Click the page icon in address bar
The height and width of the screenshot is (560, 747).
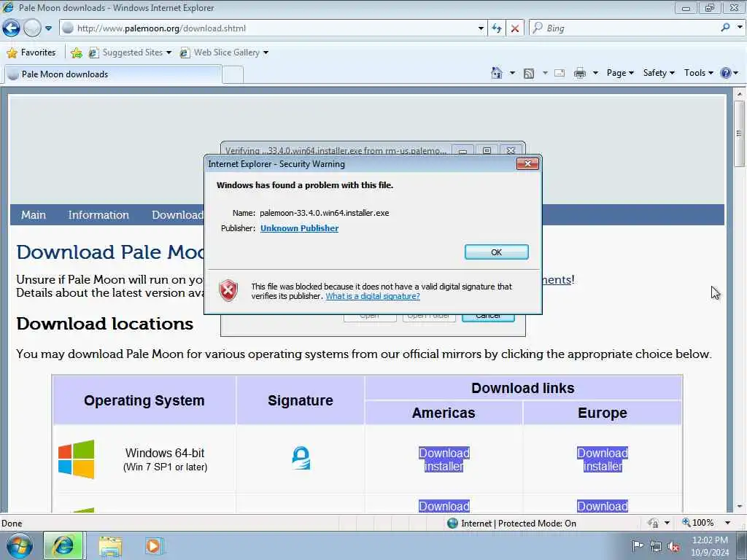tap(68, 28)
